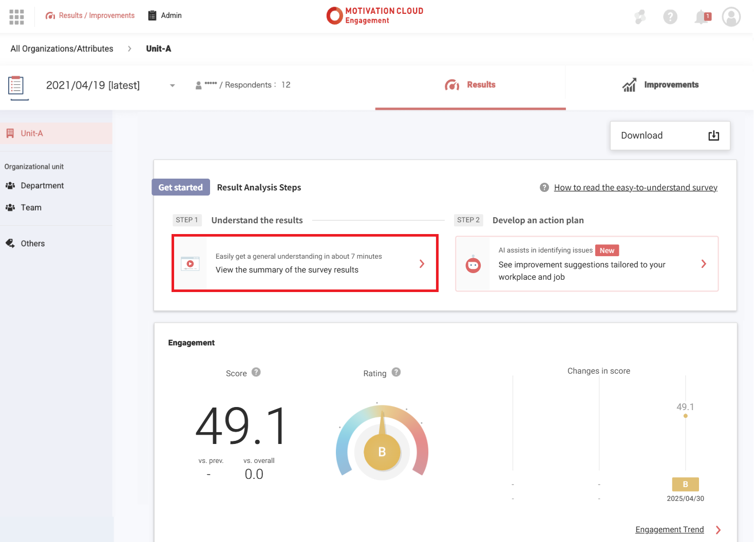Viewport: 756px width, 542px height.
Task: Click the Score help icon
Action: pos(256,372)
